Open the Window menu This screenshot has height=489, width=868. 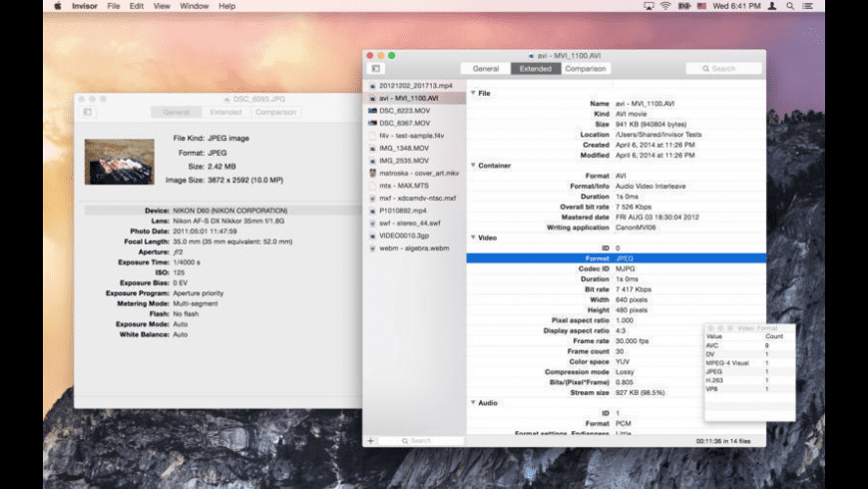[195, 6]
